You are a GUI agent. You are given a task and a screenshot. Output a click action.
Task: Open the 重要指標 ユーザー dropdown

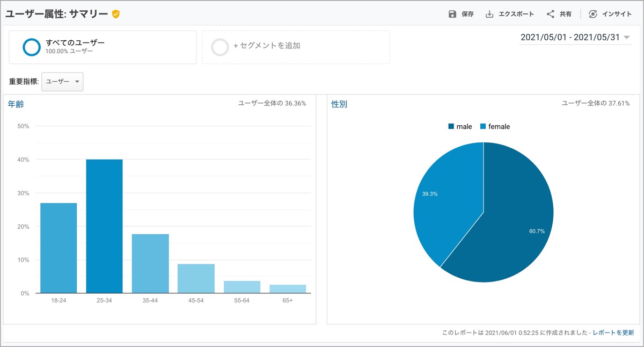point(62,82)
